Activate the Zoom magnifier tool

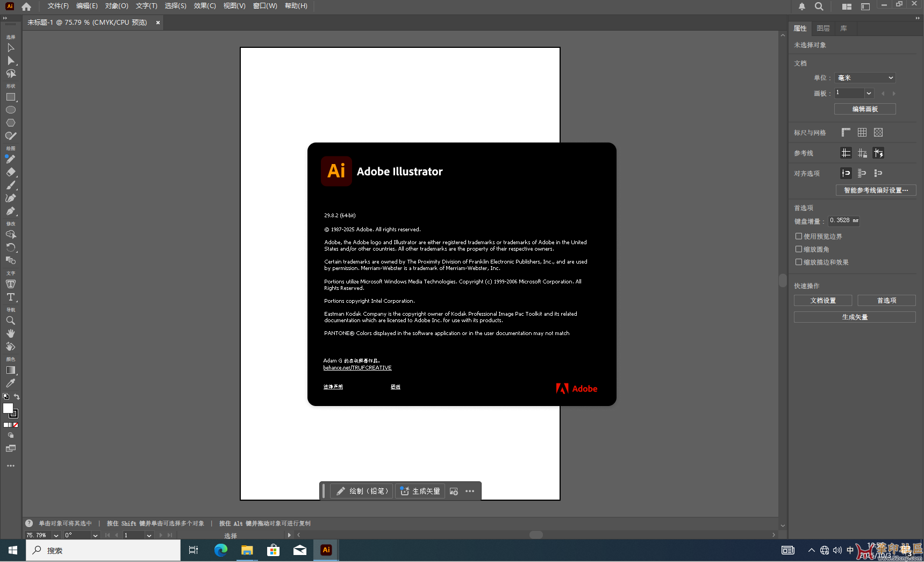coord(10,321)
